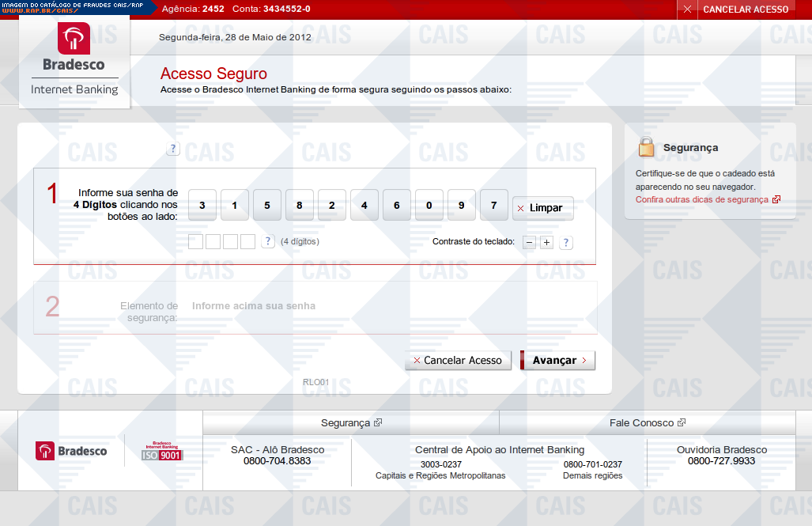Open Confira outras dicas de segurança link
The width and height of the screenshot is (812, 526).
[x=702, y=199]
